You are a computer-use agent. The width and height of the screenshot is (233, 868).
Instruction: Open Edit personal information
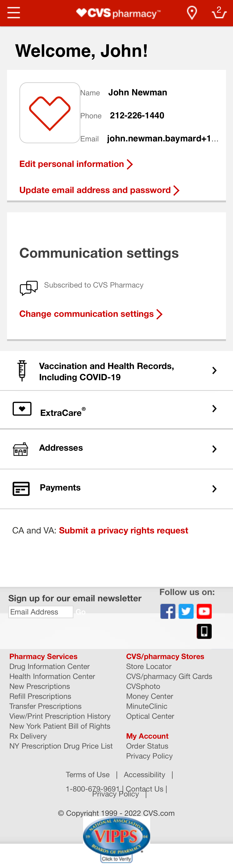72,164
